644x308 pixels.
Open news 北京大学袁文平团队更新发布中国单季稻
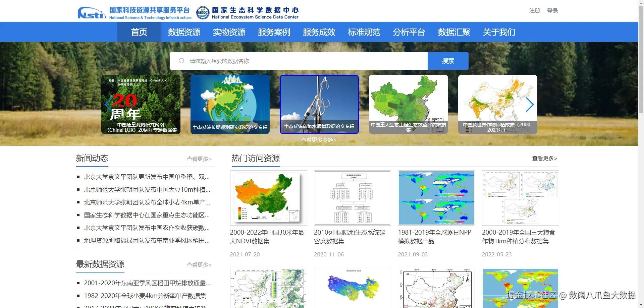pos(147,177)
